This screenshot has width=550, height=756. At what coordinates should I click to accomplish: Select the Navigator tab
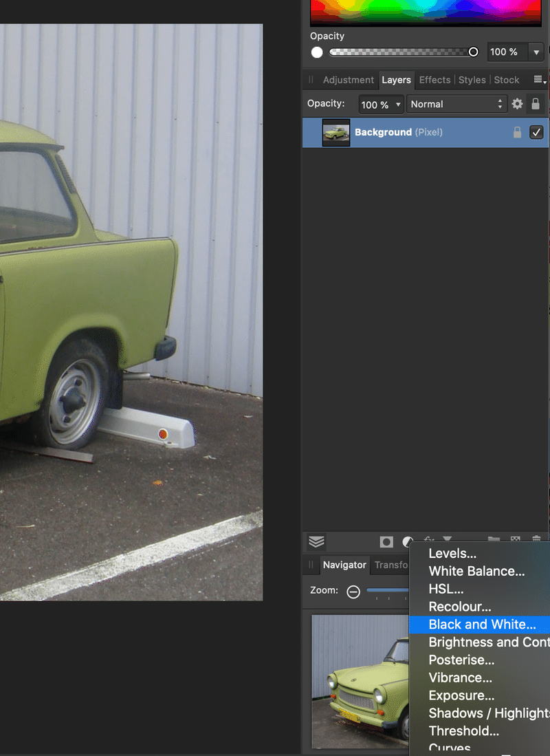(x=344, y=565)
